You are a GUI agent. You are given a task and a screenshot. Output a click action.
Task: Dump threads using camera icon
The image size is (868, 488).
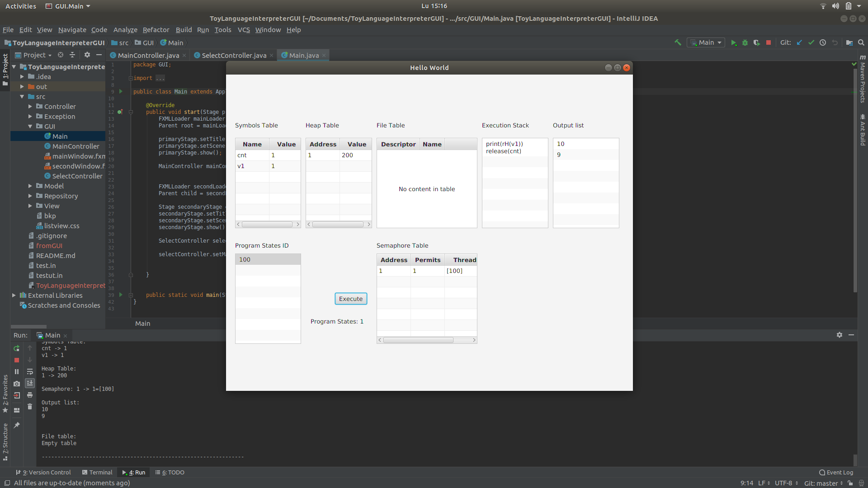pos(17,384)
